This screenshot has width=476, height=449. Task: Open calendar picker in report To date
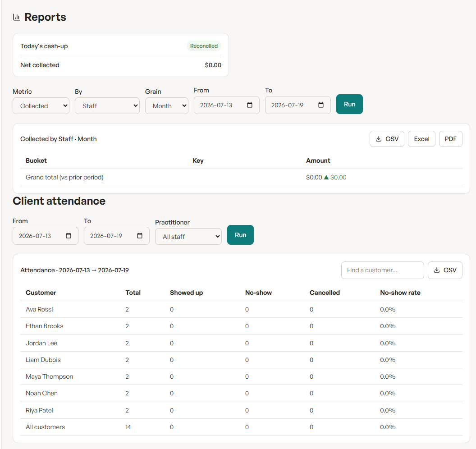[321, 105]
